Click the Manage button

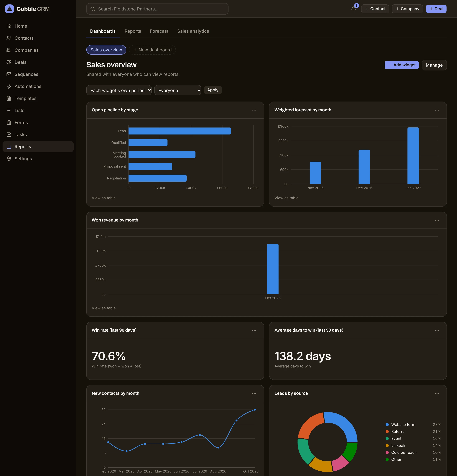[x=434, y=65]
